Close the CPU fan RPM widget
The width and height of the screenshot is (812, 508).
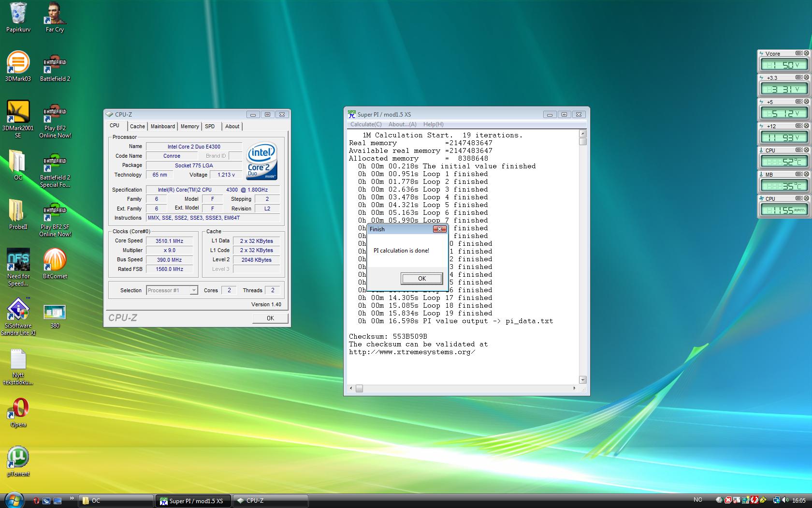[806, 198]
